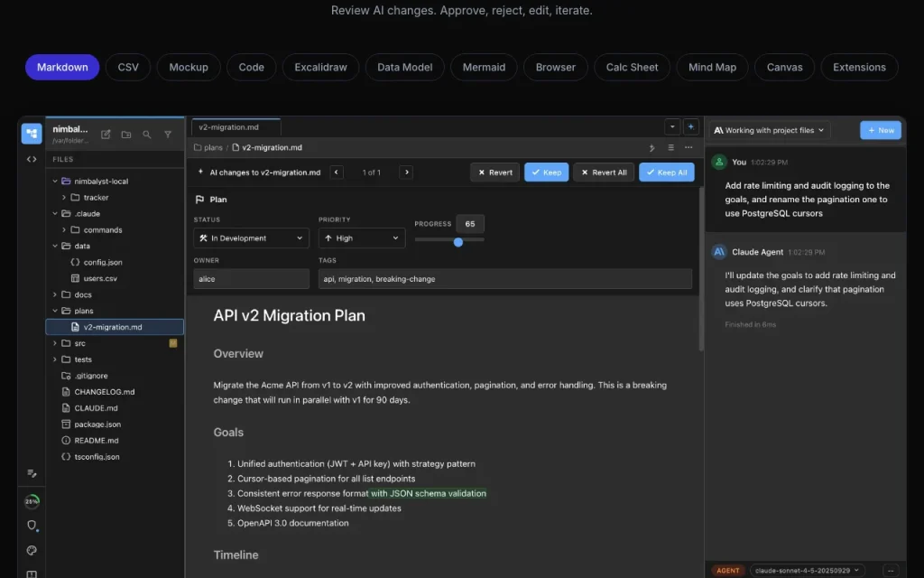This screenshot has height=578, width=924.
Task: Create a new file with the pencil icon
Action: click(x=106, y=135)
